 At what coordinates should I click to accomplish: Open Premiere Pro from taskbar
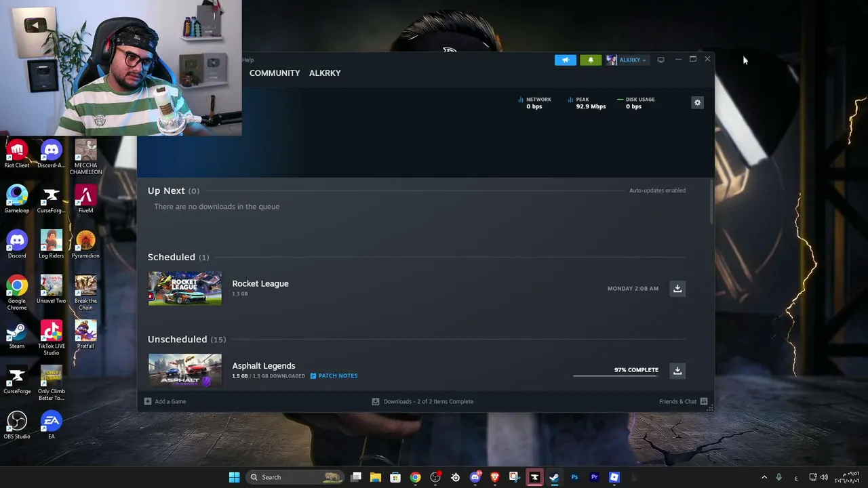[594, 477]
